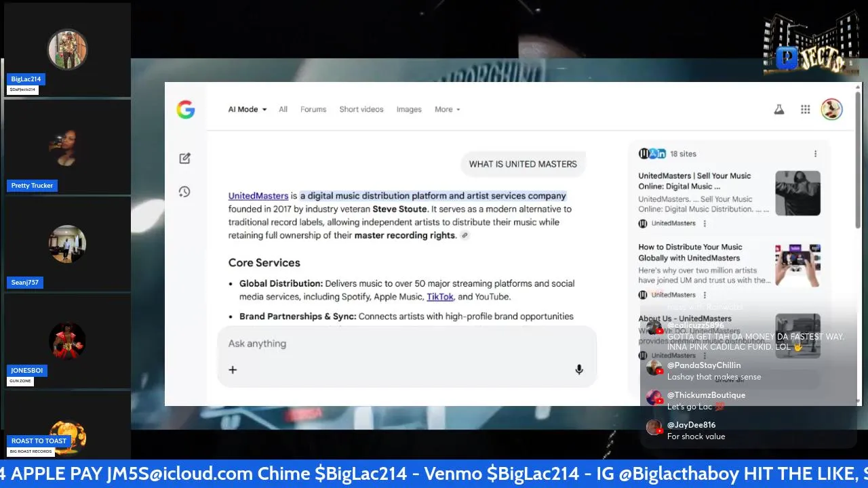Open the Search Labs flask icon
Image resolution: width=868 pixels, height=488 pixels.
point(779,109)
